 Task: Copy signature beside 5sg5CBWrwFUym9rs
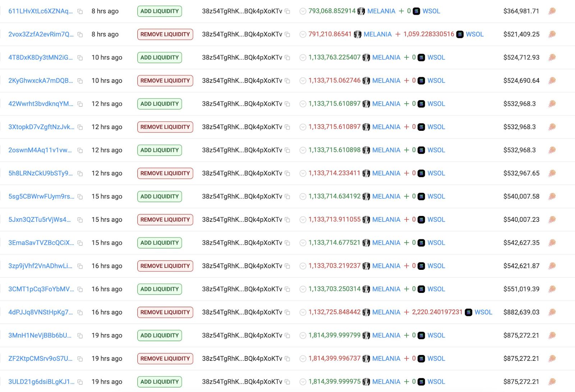tap(80, 197)
